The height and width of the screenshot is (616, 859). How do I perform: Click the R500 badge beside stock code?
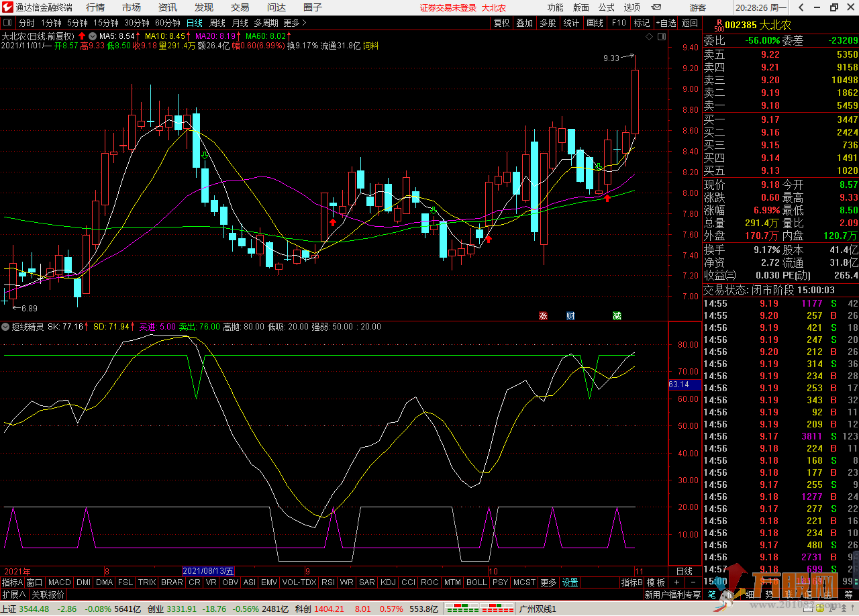pyautogui.click(x=719, y=25)
